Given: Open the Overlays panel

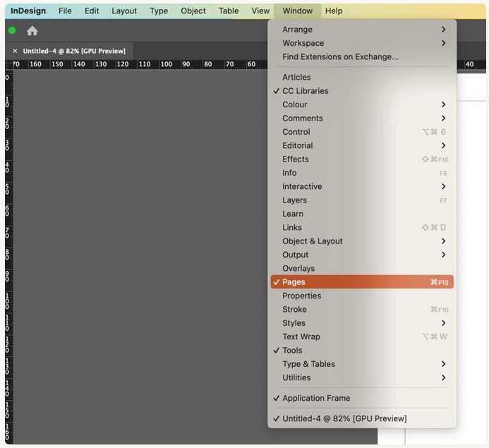Looking at the screenshot, I should tap(362, 268).
